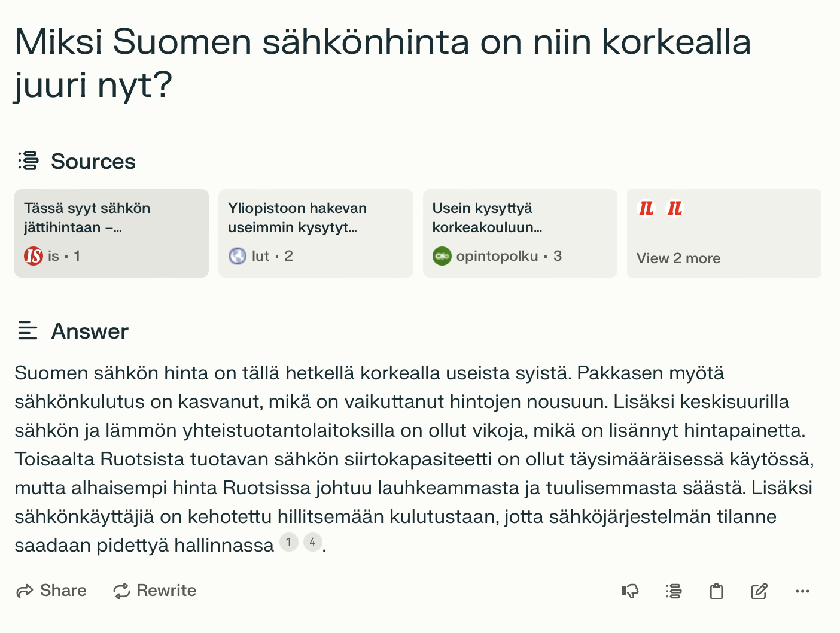Click the Answer heading lines icon
Viewport: 840px width, 633px height.
point(28,331)
